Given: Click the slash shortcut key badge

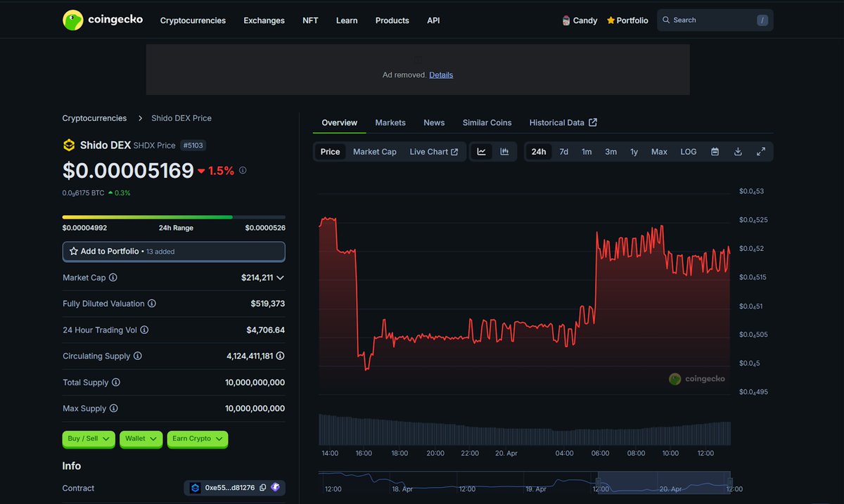Looking at the screenshot, I should (762, 20).
